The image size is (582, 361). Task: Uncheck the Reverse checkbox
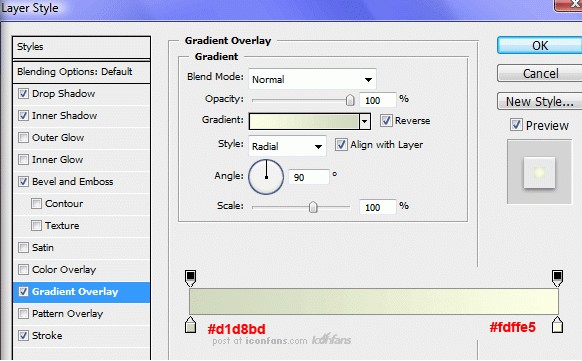tap(386, 121)
